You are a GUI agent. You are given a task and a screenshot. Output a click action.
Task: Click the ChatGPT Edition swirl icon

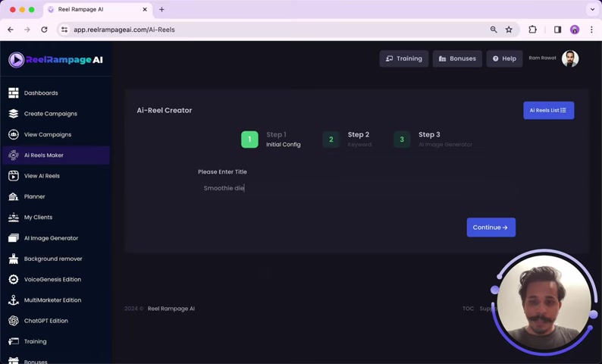[x=14, y=321]
